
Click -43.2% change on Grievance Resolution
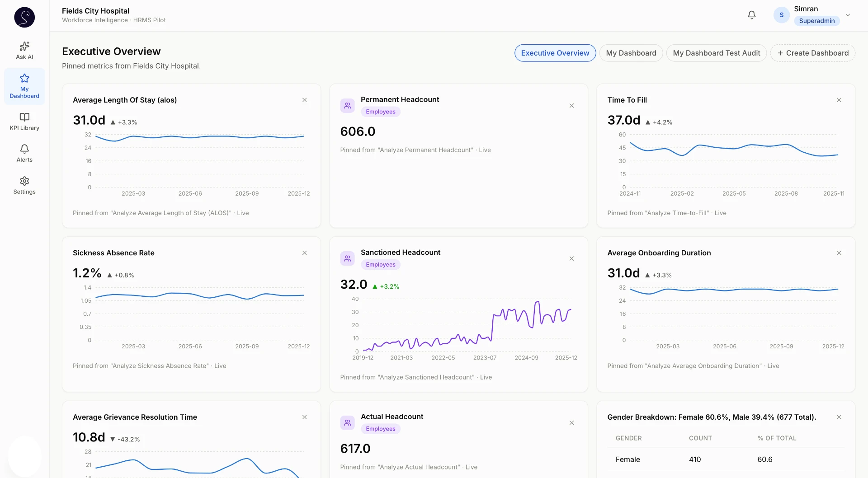pos(125,439)
